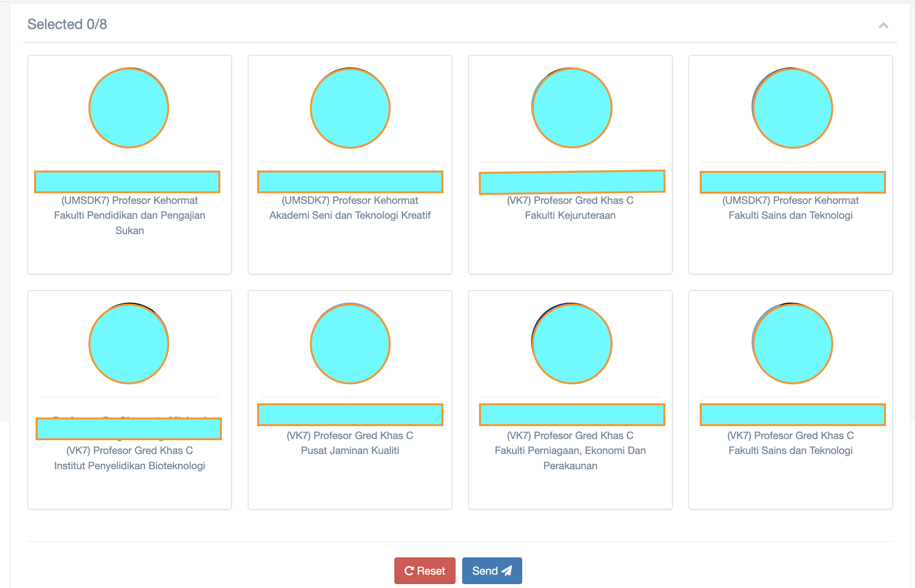The image size is (915, 588).
Task: Select the Pusat Jaminan Kualiti professor avatar
Action: tap(350, 343)
